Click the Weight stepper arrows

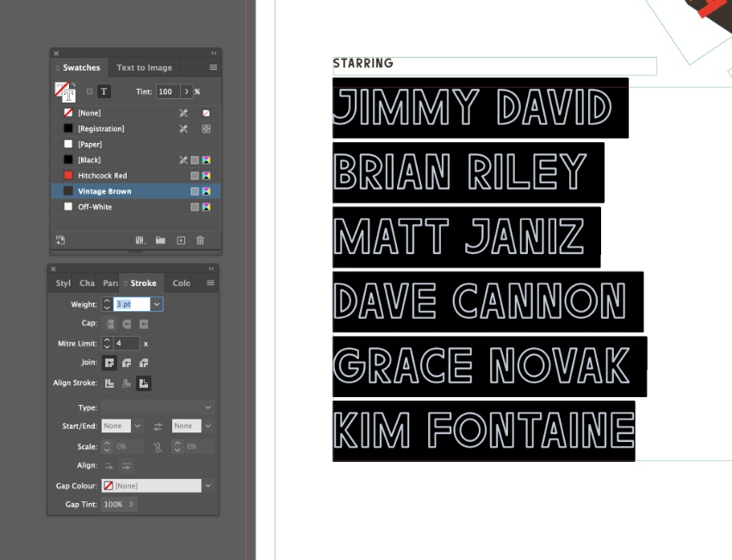pos(107,304)
